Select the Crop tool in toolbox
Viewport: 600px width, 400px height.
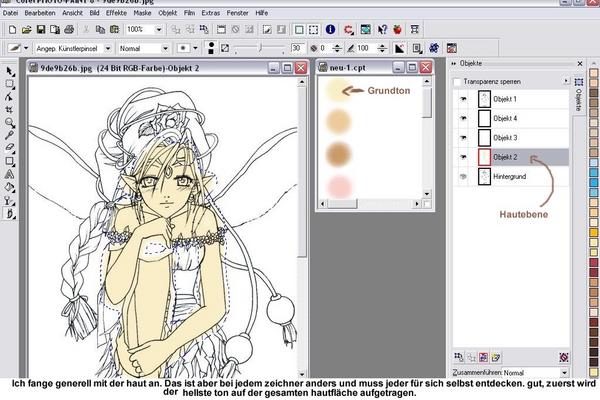[10, 110]
